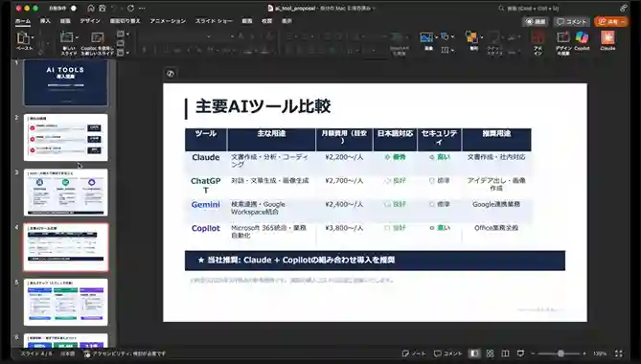
Task: Click the Save icon in title bar
Action: click(x=103, y=9)
